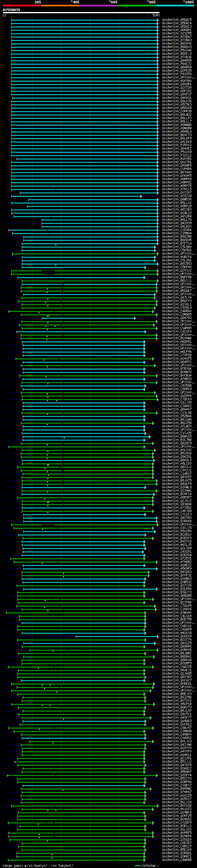Click cyan alignment bar of UniRef100_Q0GGS9
The image size is (197, 868).
coord(117,636)
